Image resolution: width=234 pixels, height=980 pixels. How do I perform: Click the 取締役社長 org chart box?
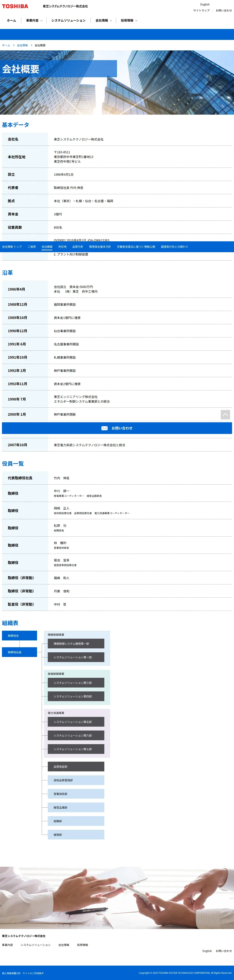pyautogui.click(x=19, y=652)
